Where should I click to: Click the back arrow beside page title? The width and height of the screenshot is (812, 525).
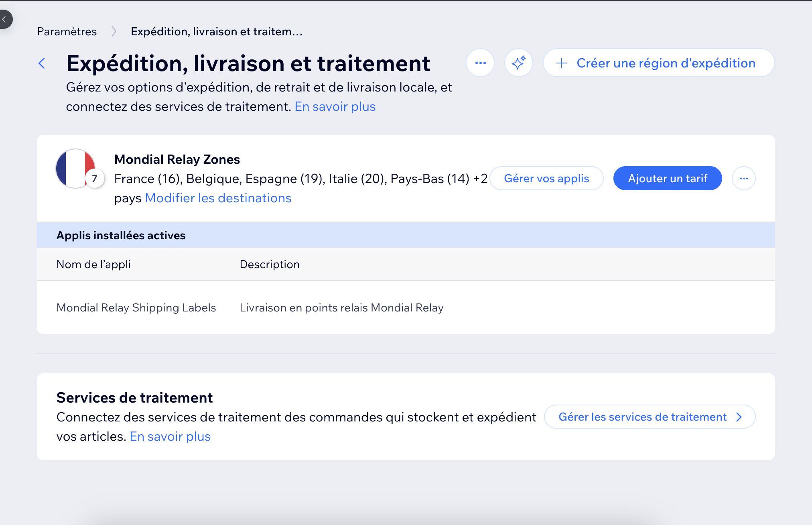[x=42, y=63]
